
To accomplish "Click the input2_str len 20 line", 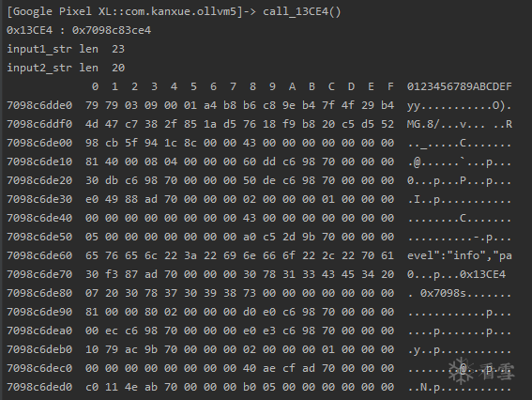I will (x=66, y=68).
